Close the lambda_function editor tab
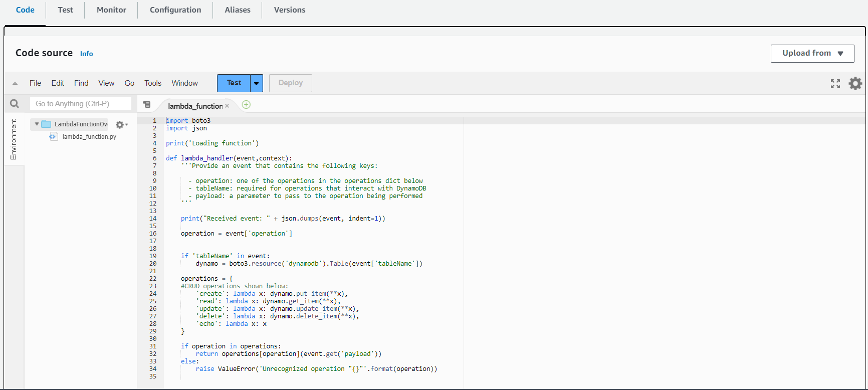The width and height of the screenshot is (868, 390). [x=227, y=106]
